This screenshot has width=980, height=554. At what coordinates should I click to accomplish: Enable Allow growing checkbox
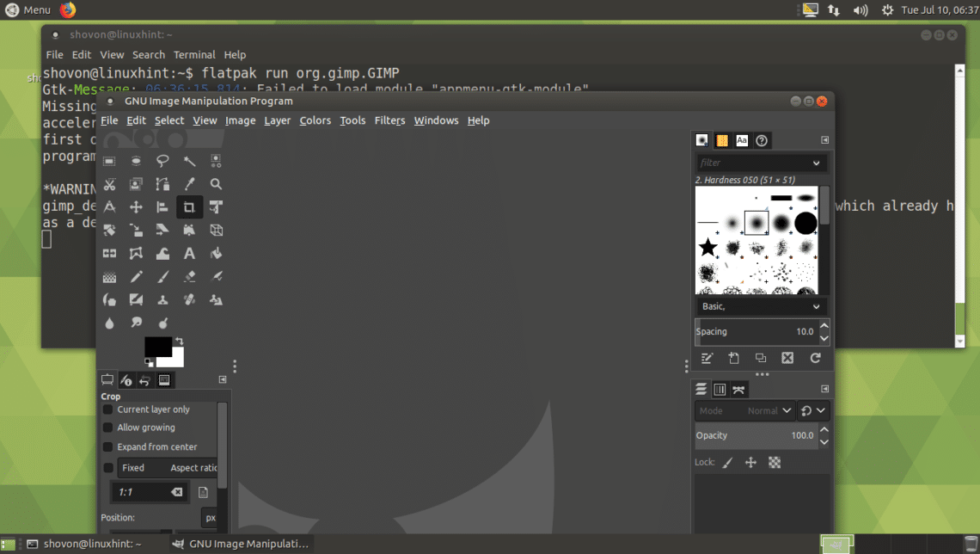click(x=107, y=428)
